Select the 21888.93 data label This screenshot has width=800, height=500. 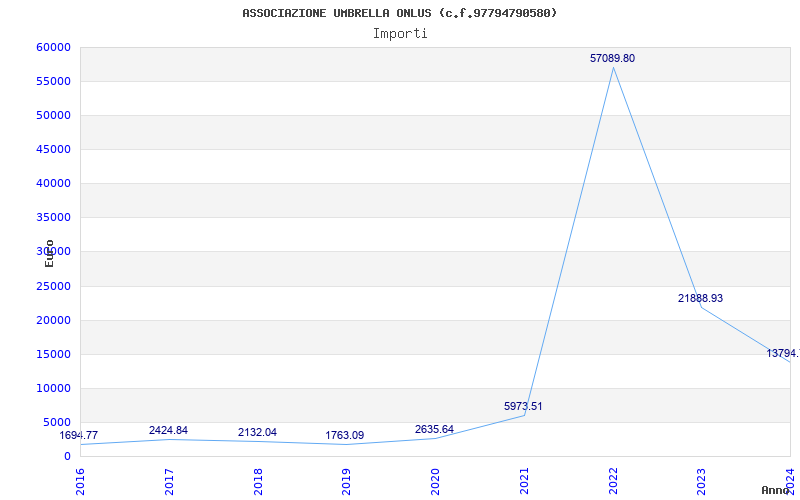tap(700, 298)
